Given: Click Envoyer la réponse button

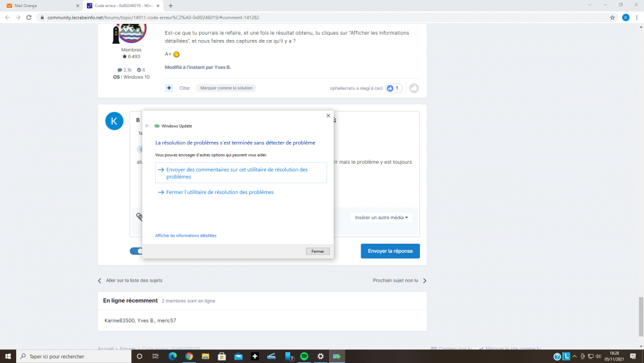Looking at the screenshot, I should tap(390, 251).
